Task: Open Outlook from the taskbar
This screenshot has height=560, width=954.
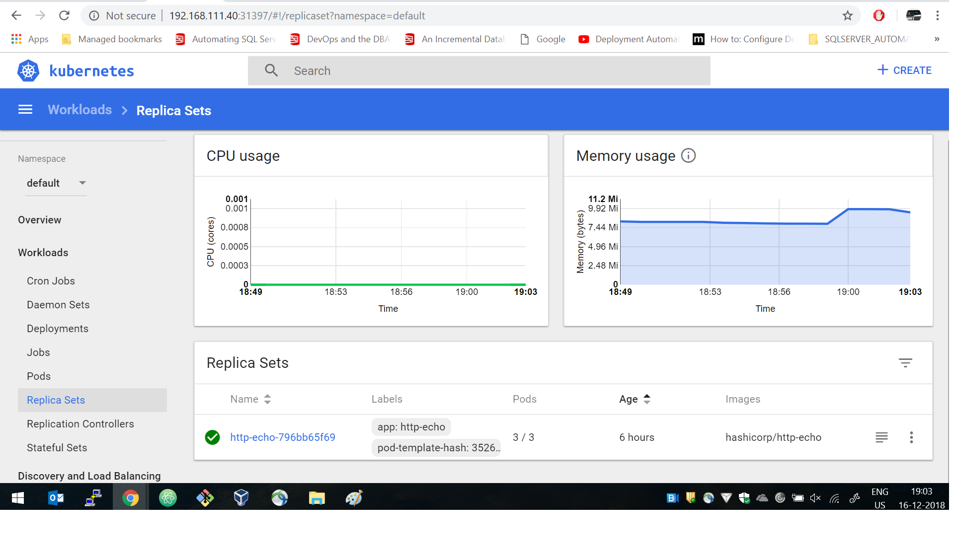Action: click(x=56, y=497)
